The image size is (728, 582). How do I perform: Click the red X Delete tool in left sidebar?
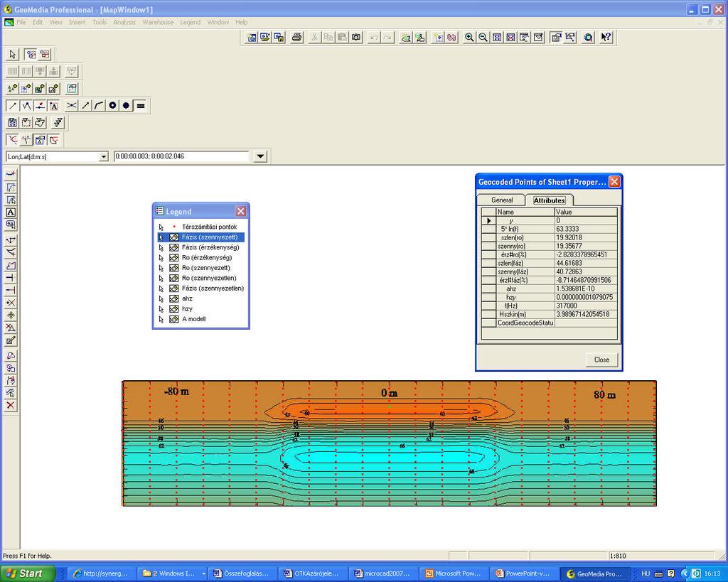pyautogui.click(x=11, y=405)
